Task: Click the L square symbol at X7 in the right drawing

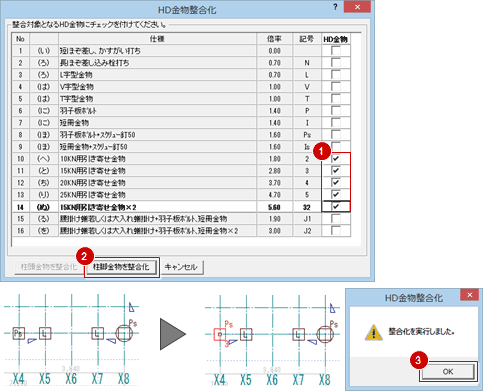Action: (x=298, y=334)
